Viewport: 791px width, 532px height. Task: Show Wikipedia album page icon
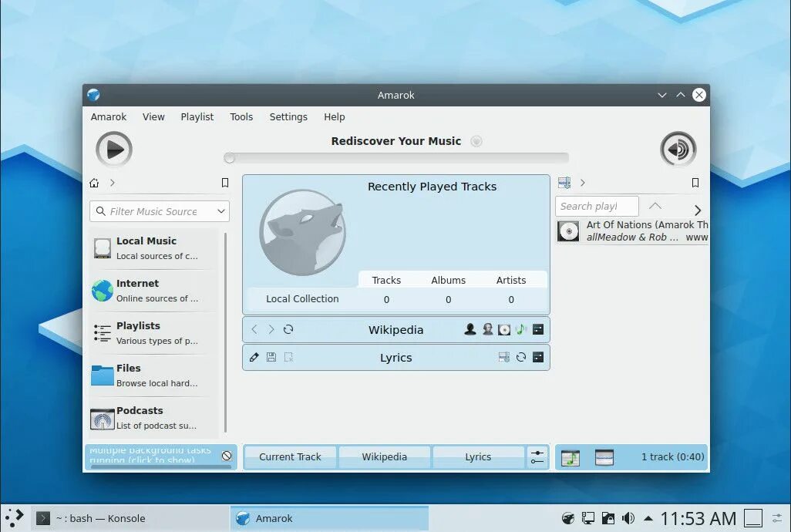pyautogui.click(x=504, y=329)
